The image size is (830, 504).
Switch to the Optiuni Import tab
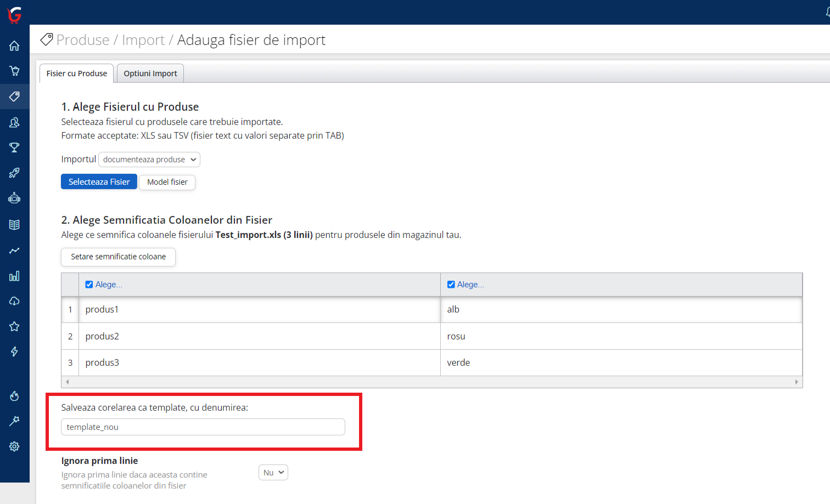point(150,73)
